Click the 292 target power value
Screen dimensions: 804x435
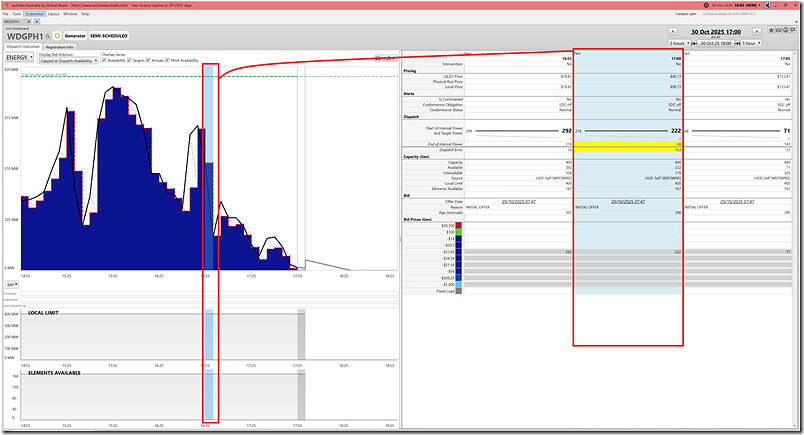(x=566, y=131)
